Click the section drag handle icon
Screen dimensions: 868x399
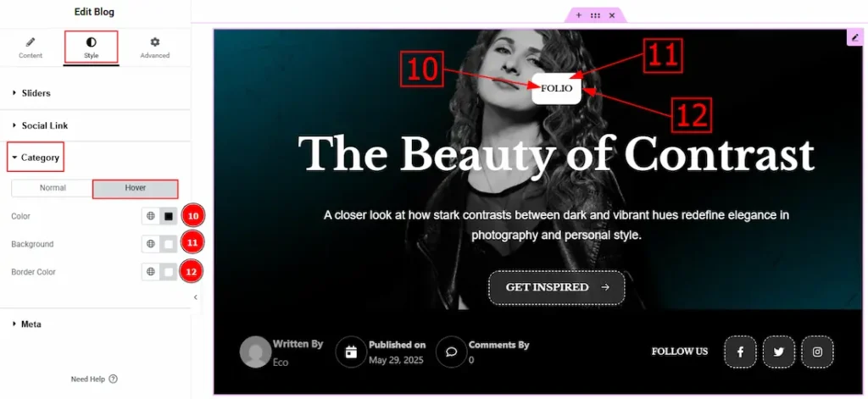tap(595, 15)
